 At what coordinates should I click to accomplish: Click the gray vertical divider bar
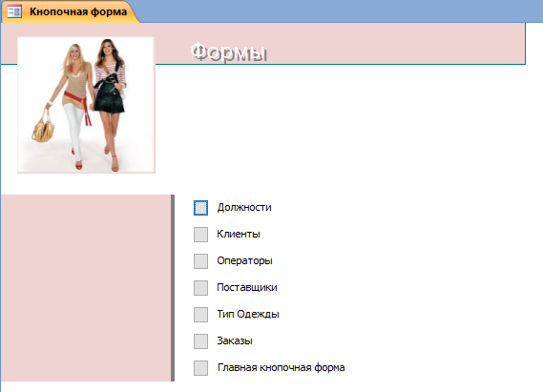click(173, 288)
